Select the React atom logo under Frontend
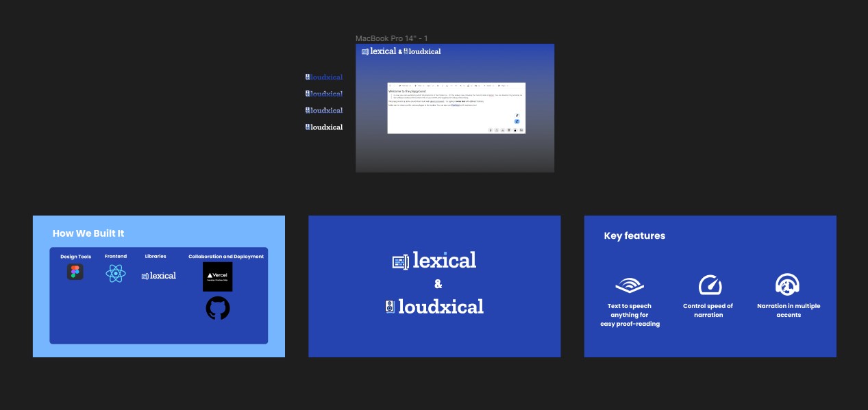 [116, 274]
